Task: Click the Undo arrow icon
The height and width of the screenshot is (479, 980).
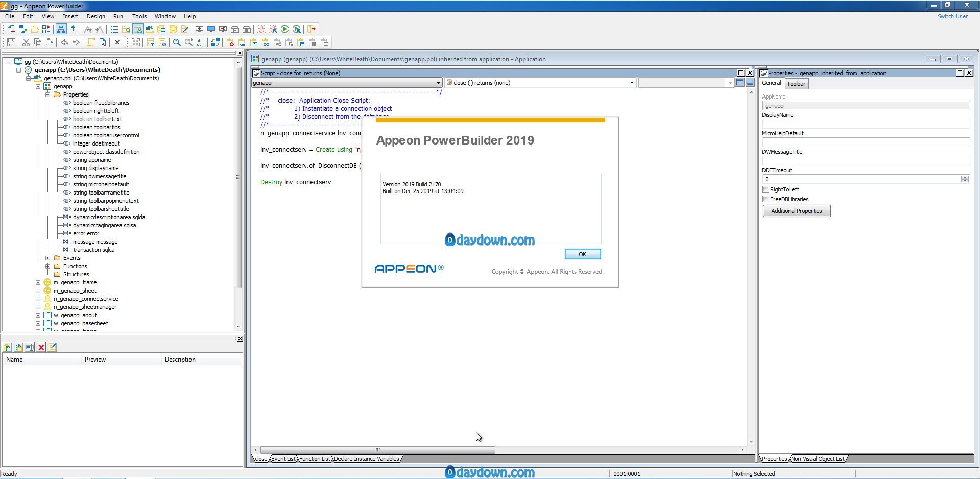Action: click(64, 42)
